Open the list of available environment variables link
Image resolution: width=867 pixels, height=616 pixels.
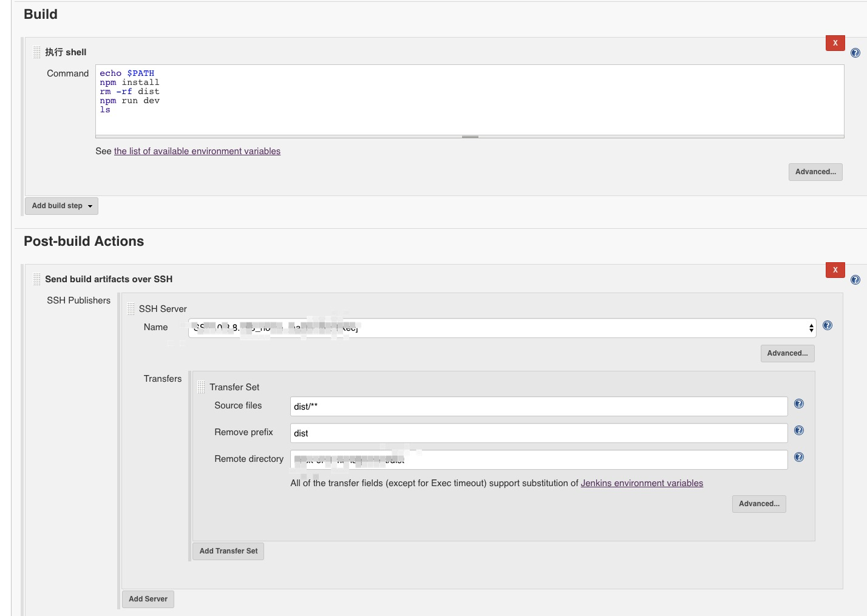tap(197, 151)
